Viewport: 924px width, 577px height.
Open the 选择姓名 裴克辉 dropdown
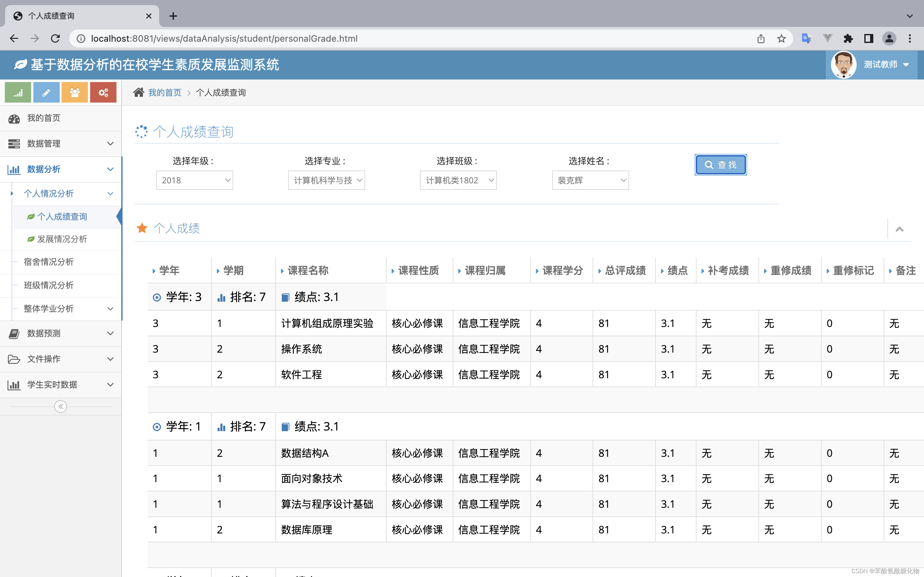coord(590,180)
